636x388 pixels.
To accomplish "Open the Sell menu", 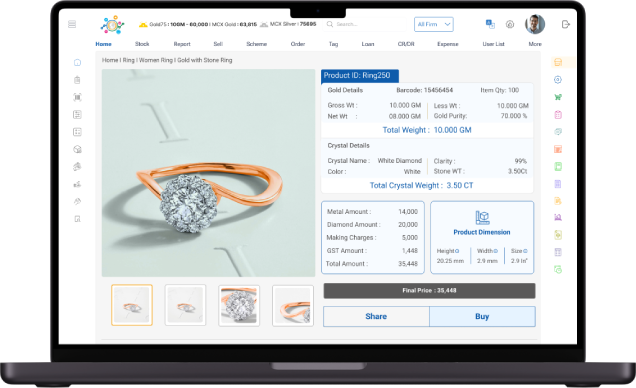I will (x=218, y=44).
